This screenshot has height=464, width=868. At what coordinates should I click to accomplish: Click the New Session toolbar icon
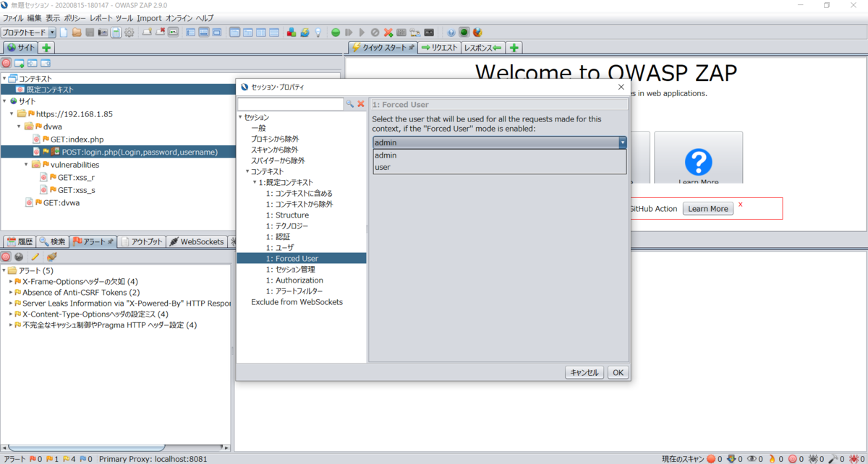click(x=64, y=33)
